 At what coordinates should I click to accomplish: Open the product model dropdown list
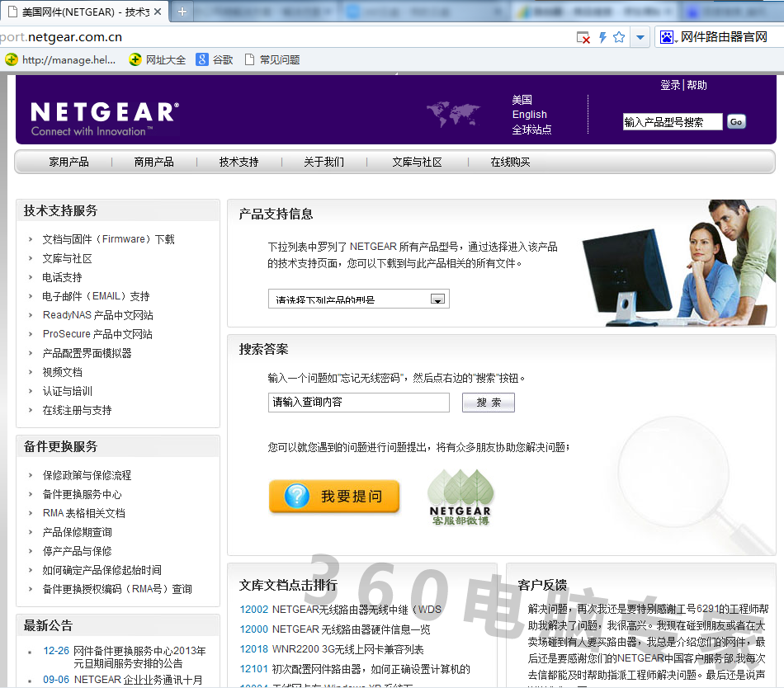point(358,299)
